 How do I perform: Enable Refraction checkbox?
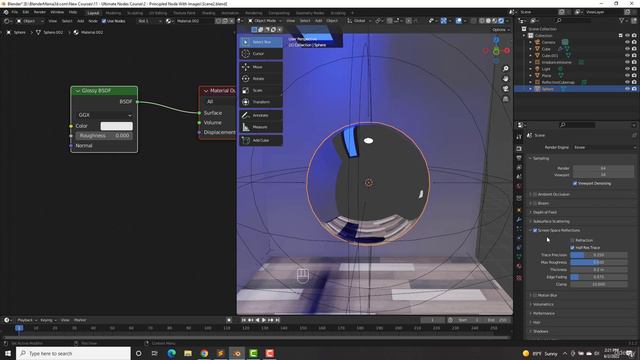pos(572,240)
